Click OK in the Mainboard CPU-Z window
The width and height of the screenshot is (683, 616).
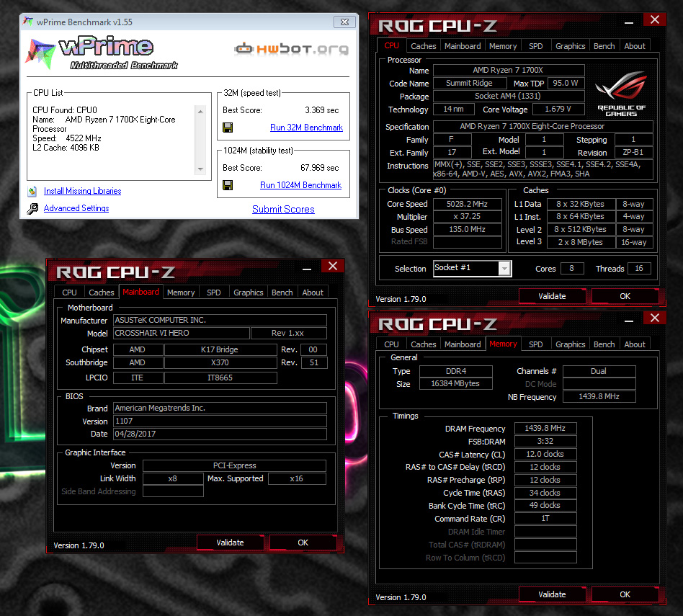click(x=303, y=543)
